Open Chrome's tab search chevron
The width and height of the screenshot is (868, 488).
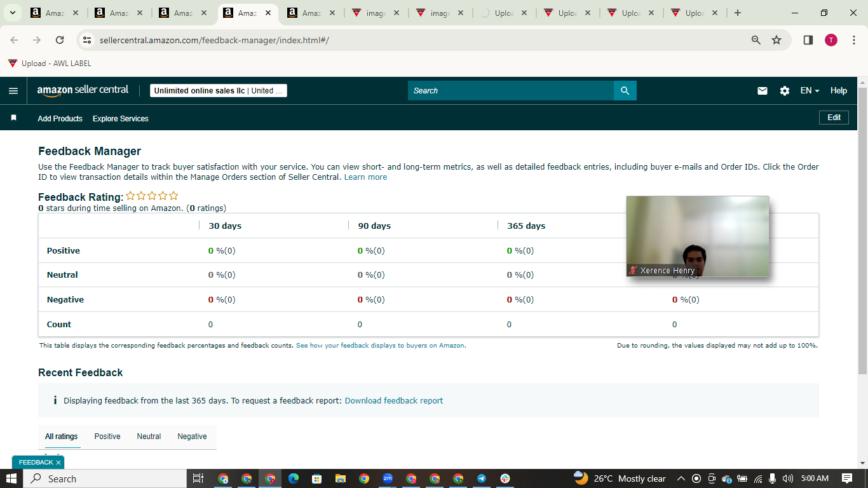click(x=12, y=13)
